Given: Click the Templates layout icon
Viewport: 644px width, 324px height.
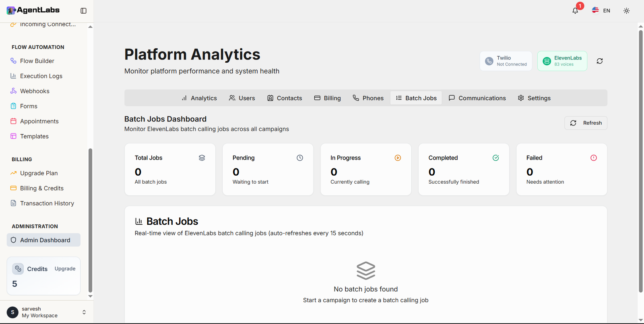Looking at the screenshot, I should click(x=13, y=136).
